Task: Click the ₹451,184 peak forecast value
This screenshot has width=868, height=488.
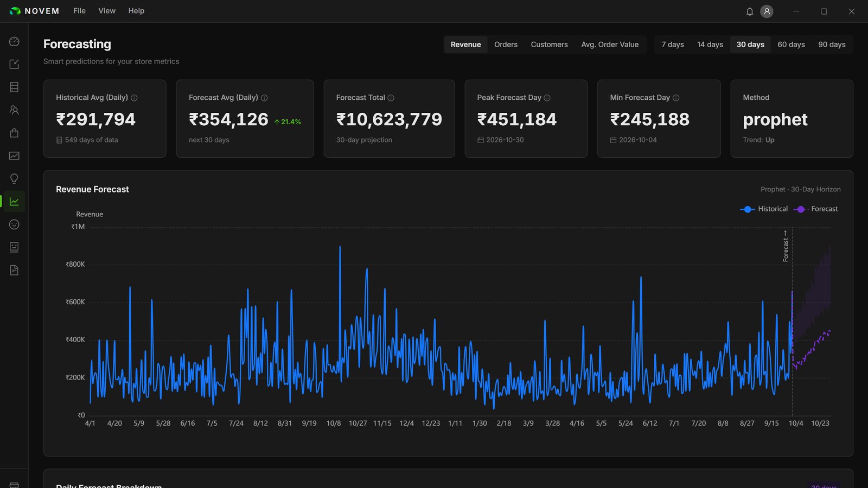Action: click(517, 119)
